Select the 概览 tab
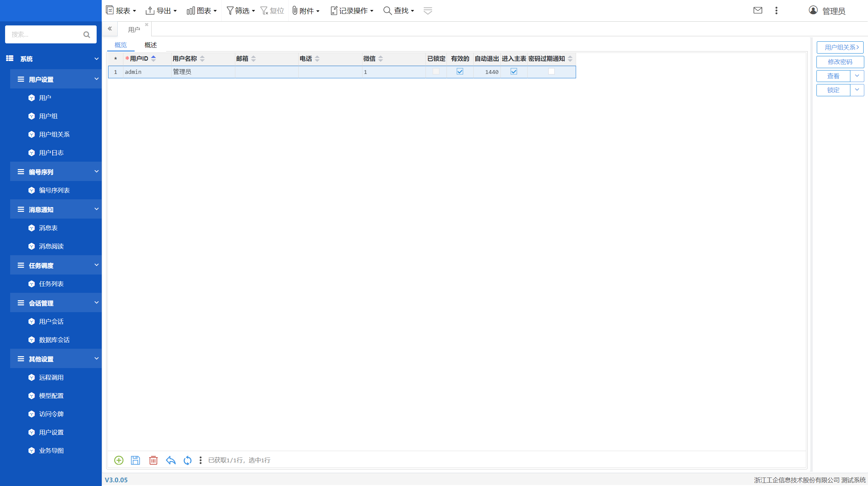868x486 pixels. [x=121, y=45]
